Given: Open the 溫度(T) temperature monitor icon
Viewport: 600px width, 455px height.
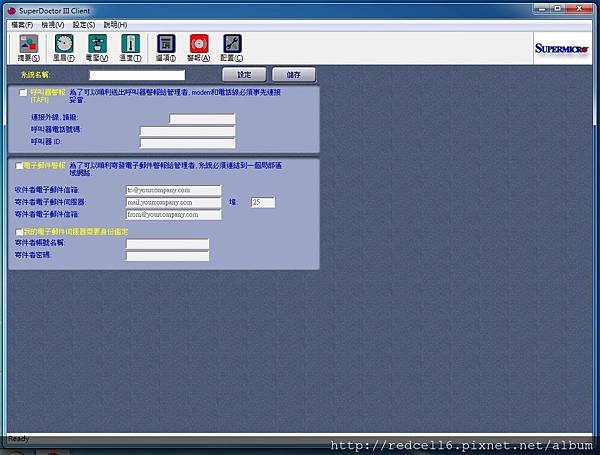Looking at the screenshot, I should 130,48.
